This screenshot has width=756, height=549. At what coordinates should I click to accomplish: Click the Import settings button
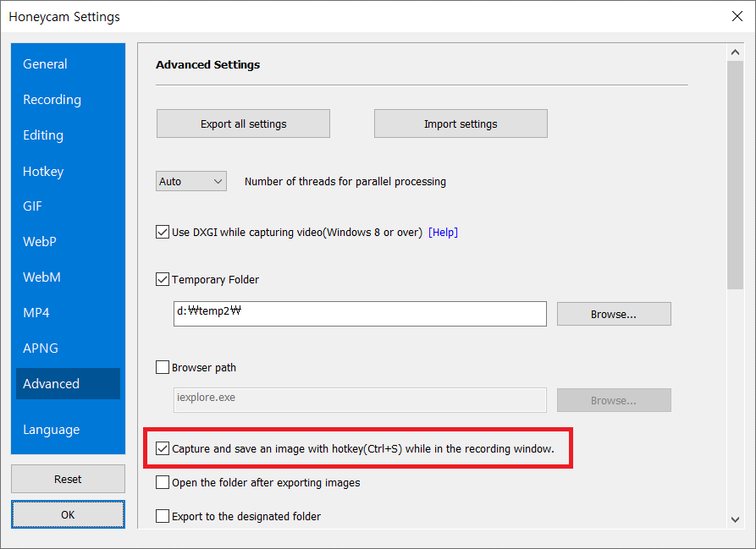click(x=461, y=124)
